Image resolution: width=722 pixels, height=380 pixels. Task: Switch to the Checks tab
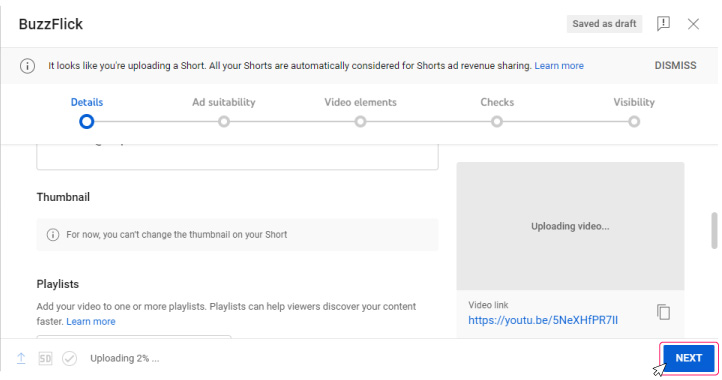[x=497, y=102]
